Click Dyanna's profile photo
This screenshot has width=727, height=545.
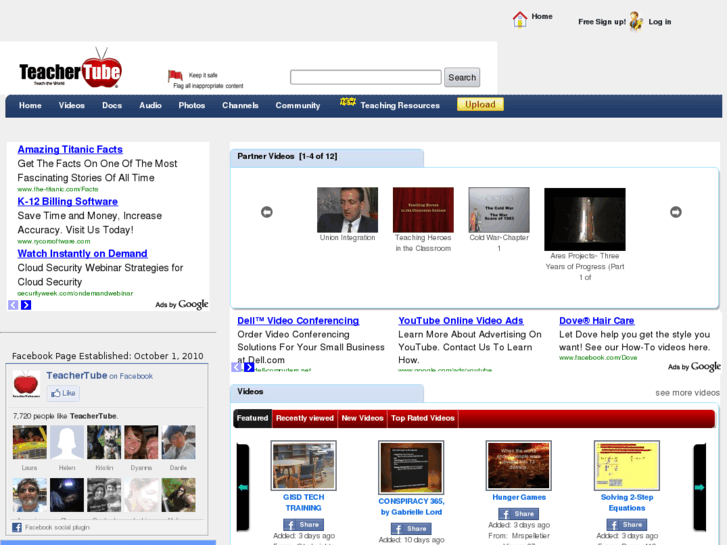tap(141, 442)
